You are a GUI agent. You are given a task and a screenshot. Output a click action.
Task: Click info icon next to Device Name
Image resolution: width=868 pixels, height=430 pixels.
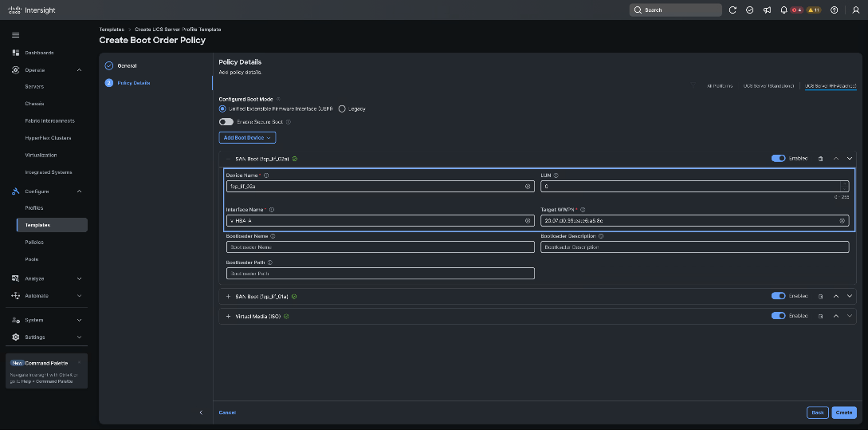coord(266,175)
